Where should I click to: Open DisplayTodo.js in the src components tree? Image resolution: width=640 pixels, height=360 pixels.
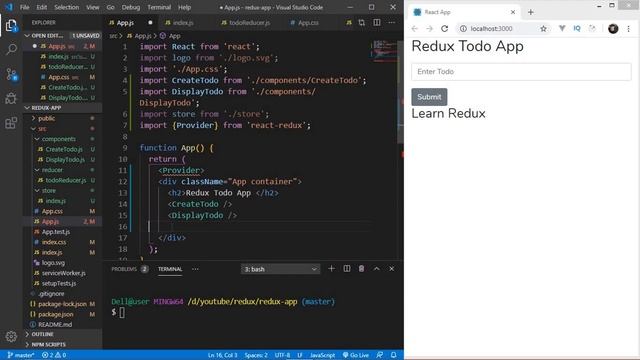[x=65, y=160]
